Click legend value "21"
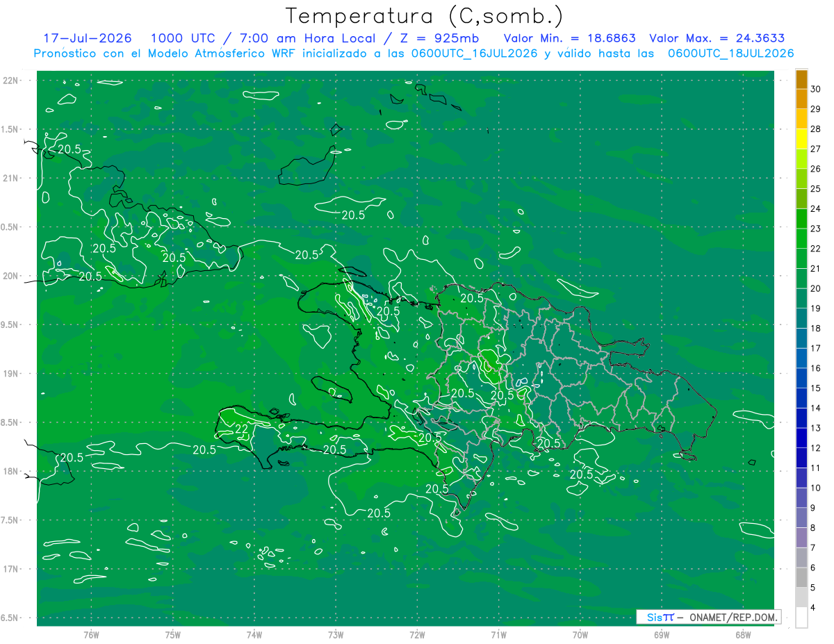This screenshot has width=834, height=644. pyautogui.click(x=816, y=269)
